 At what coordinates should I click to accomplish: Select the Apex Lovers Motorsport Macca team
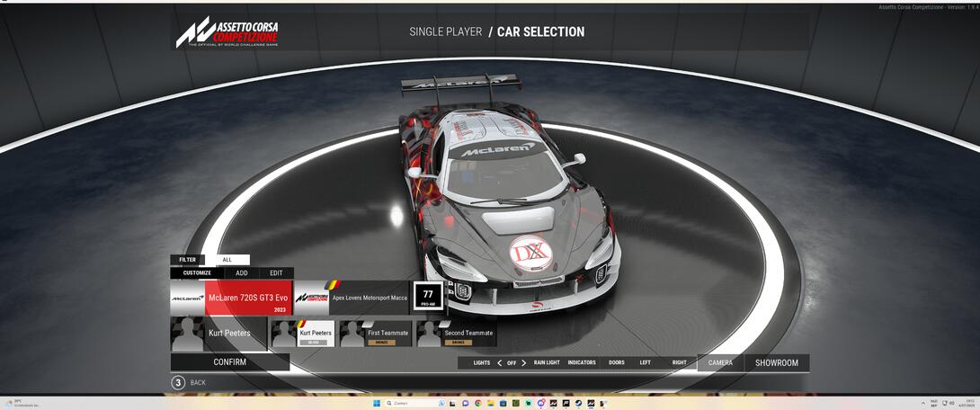click(x=370, y=299)
